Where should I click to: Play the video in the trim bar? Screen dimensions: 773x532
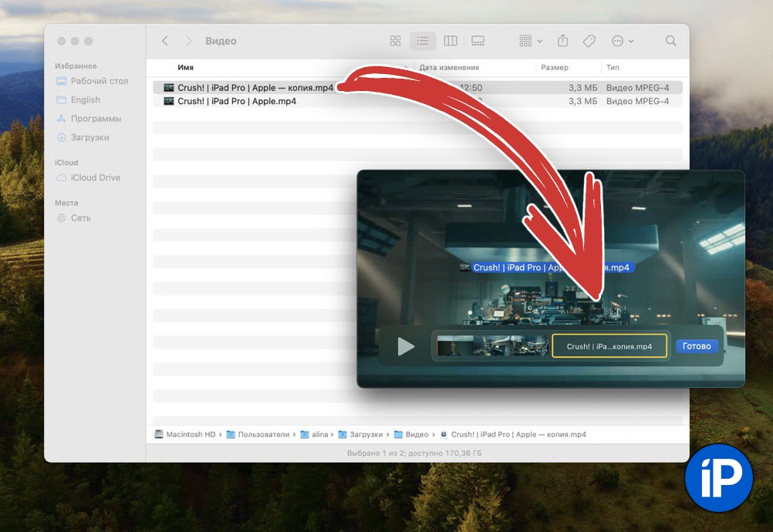coord(405,347)
